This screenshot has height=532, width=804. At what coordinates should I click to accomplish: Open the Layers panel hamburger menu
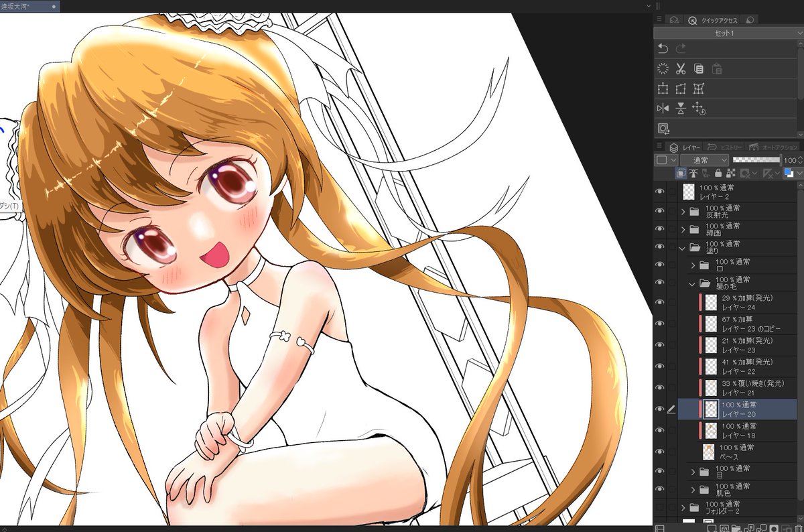click(x=659, y=147)
